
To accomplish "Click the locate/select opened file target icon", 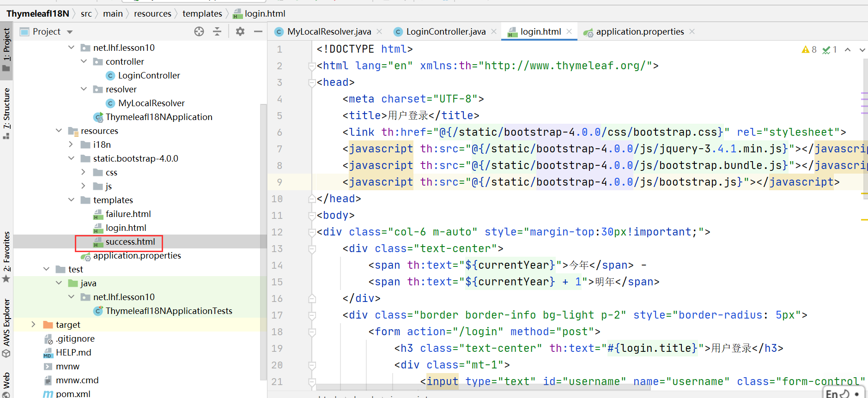I will point(199,31).
